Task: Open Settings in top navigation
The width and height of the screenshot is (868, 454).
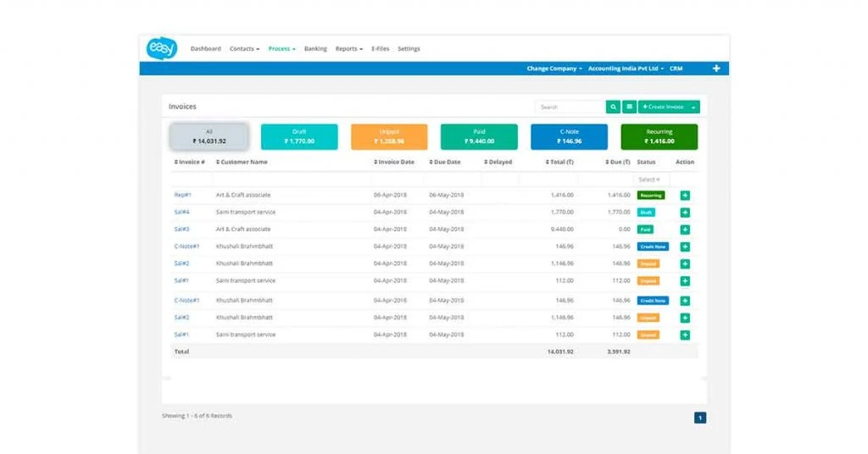Action: [x=409, y=48]
